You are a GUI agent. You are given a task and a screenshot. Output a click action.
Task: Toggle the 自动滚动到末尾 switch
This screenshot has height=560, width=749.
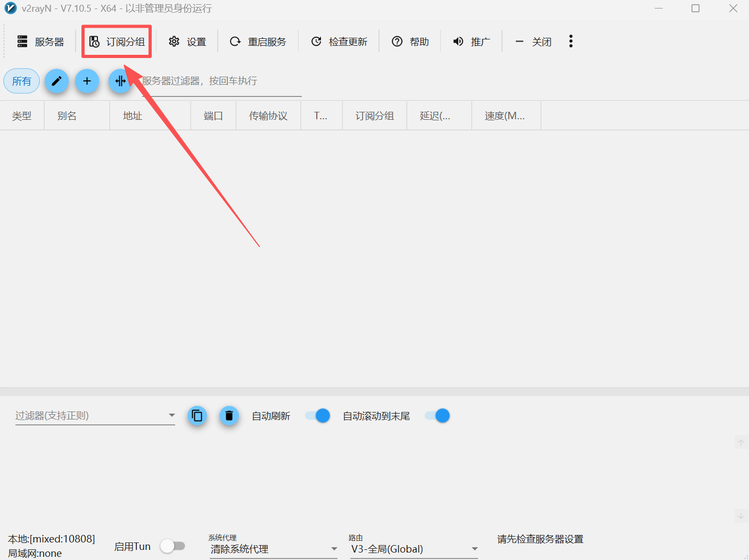tap(438, 416)
